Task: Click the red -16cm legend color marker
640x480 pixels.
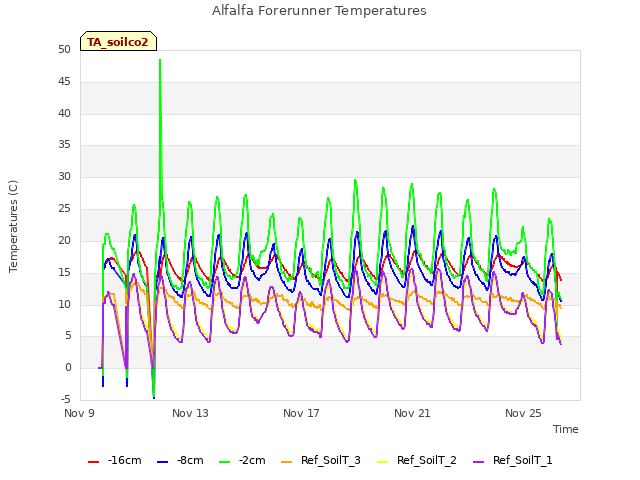Action: pyautogui.click(x=93, y=462)
